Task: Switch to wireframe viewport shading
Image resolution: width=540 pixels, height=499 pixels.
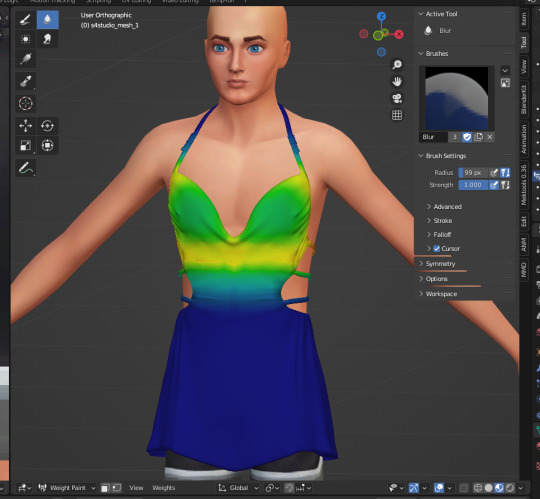Action: click(478, 488)
